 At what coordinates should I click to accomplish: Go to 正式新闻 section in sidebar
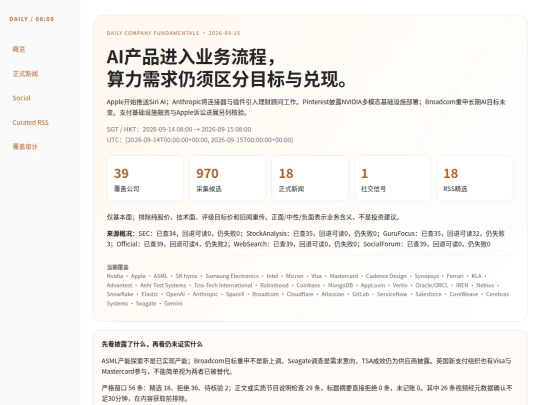(x=25, y=74)
